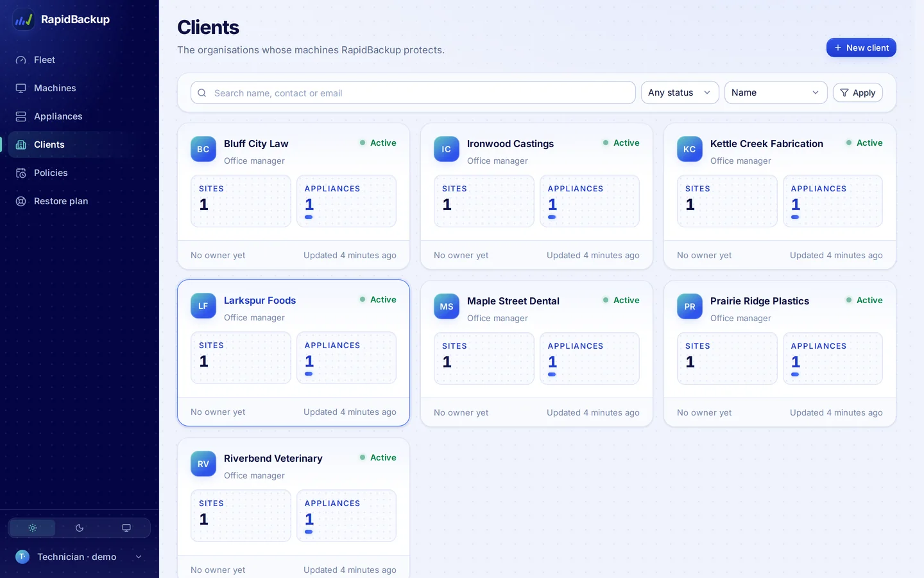Click the RV avatar for Riverbend Veterinary
The image size is (924, 578).
pyautogui.click(x=203, y=464)
